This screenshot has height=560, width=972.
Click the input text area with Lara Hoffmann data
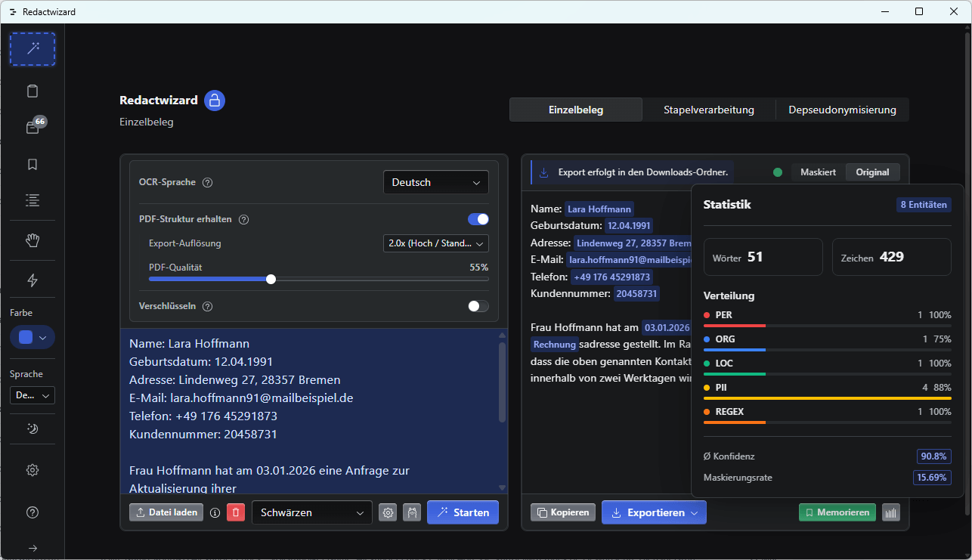point(314,412)
